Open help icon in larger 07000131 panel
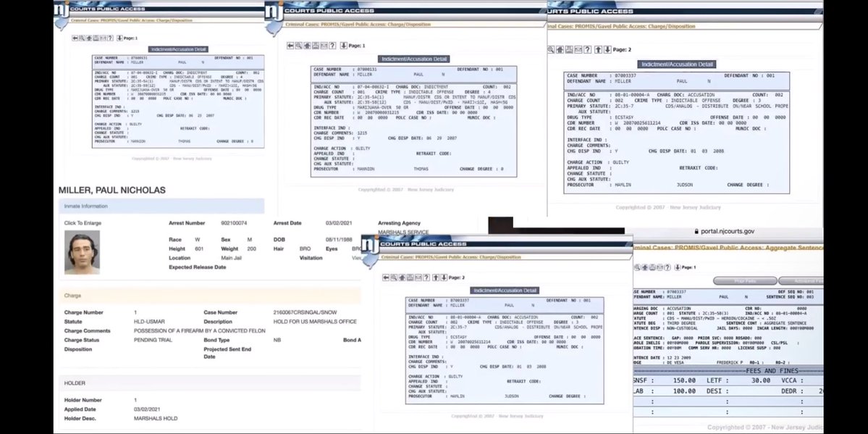 [x=333, y=46]
